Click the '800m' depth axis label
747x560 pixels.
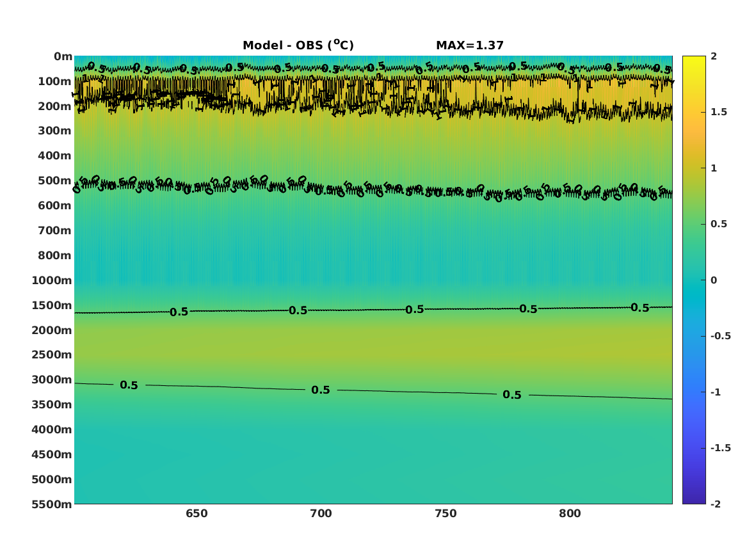54,255
